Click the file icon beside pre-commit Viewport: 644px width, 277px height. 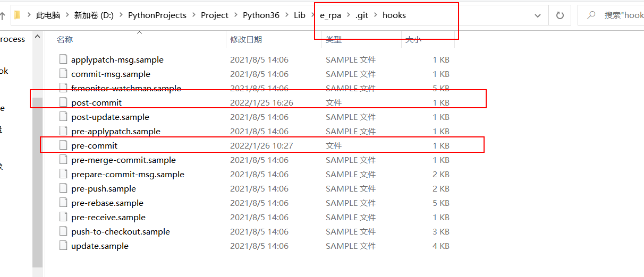click(64, 145)
